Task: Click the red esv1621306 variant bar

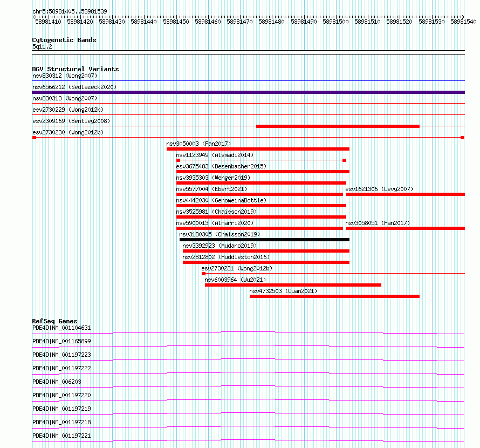Action: 406,194
